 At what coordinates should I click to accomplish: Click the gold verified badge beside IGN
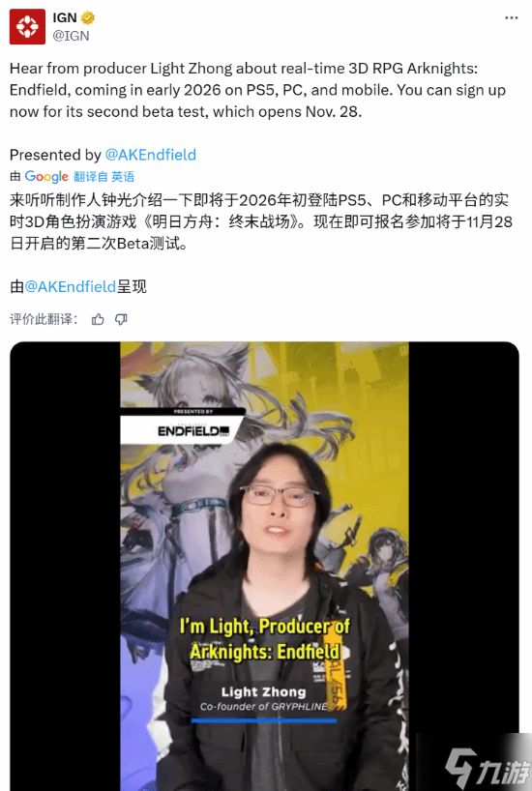point(87,18)
